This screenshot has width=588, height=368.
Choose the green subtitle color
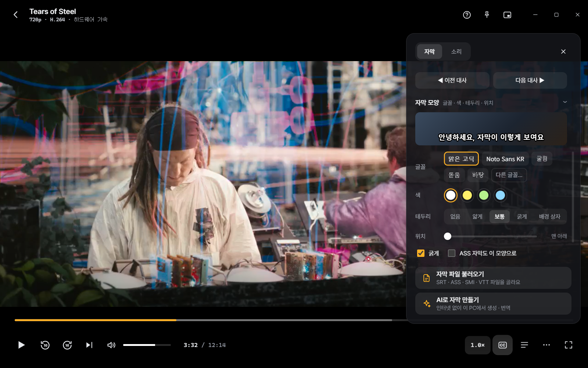(x=484, y=195)
